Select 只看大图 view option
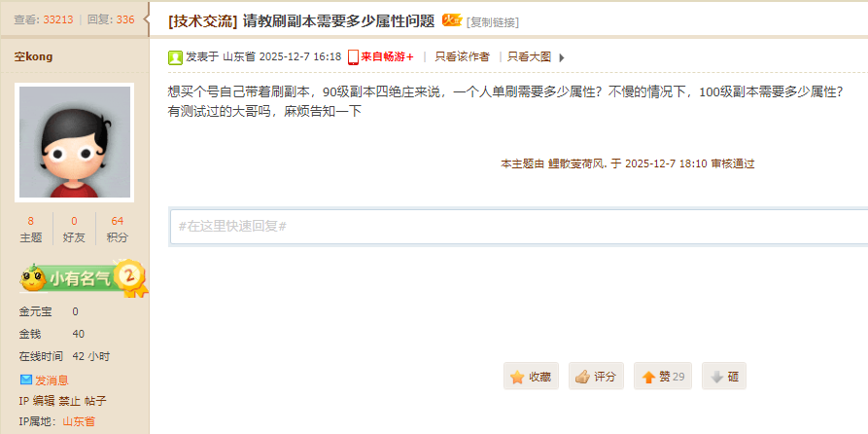This screenshot has height=434, width=868. 529,56
